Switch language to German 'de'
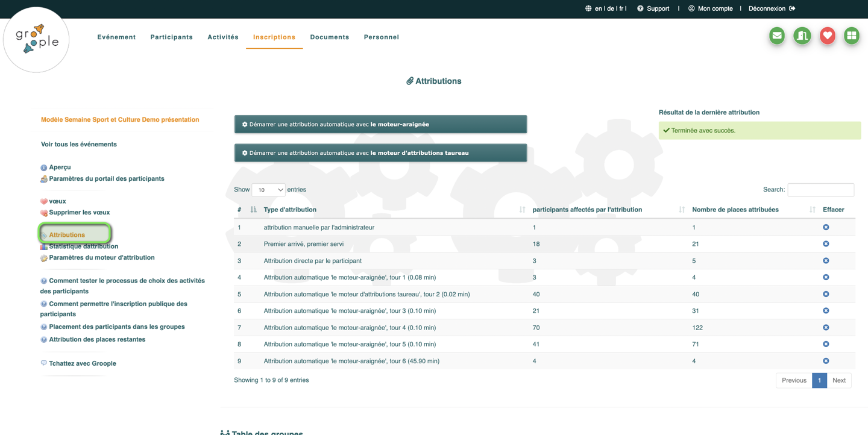 pyautogui.click(x=610, y=8)
